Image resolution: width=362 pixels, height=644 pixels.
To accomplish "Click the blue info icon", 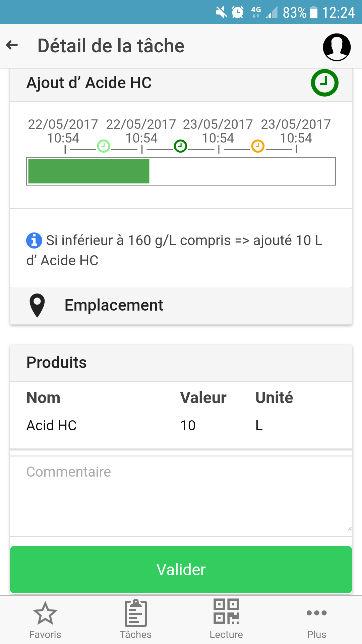I will tap(34, 240).
